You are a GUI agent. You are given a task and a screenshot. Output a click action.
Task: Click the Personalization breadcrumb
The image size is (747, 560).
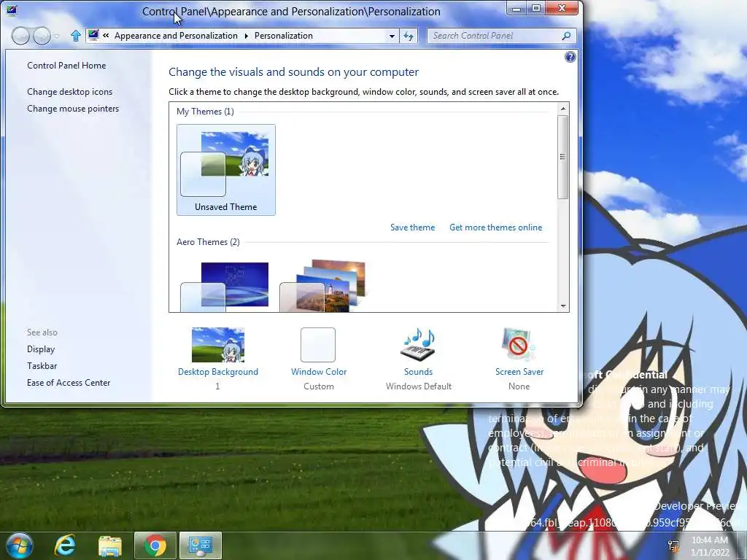[x=284, y=36]
